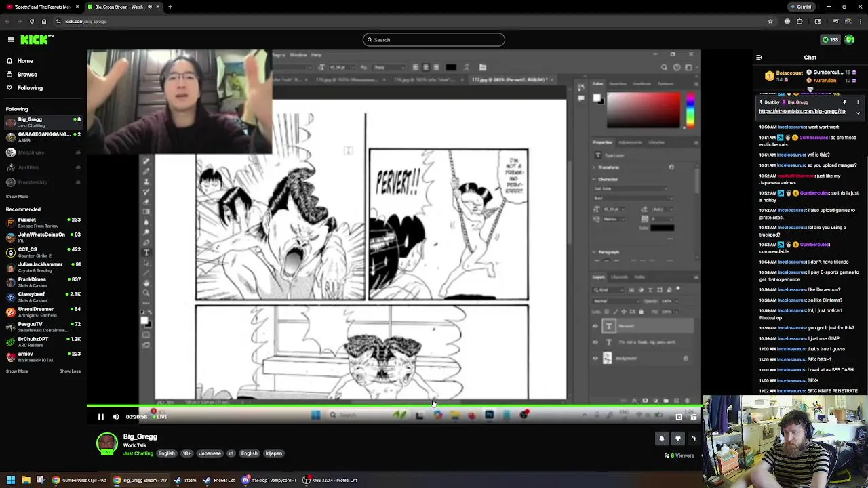Select the Big_Gregg followed channel
Screen dimensions: 868x488
(x=42, y=122)
